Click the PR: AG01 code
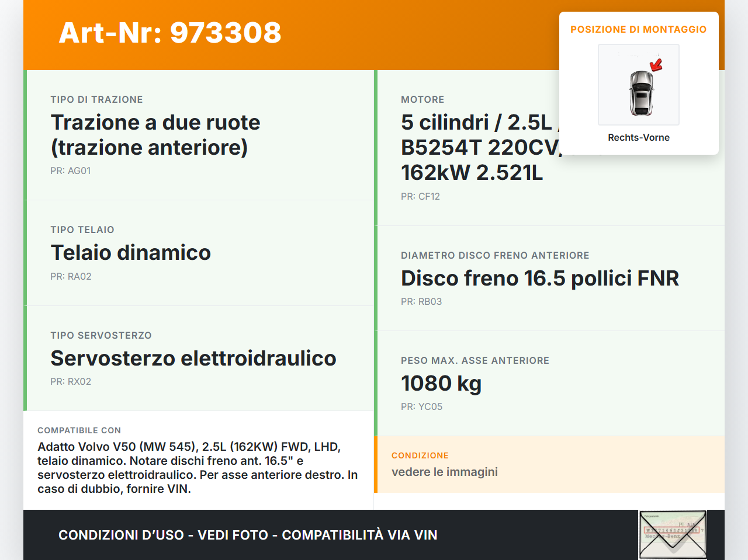 [71, 171]
